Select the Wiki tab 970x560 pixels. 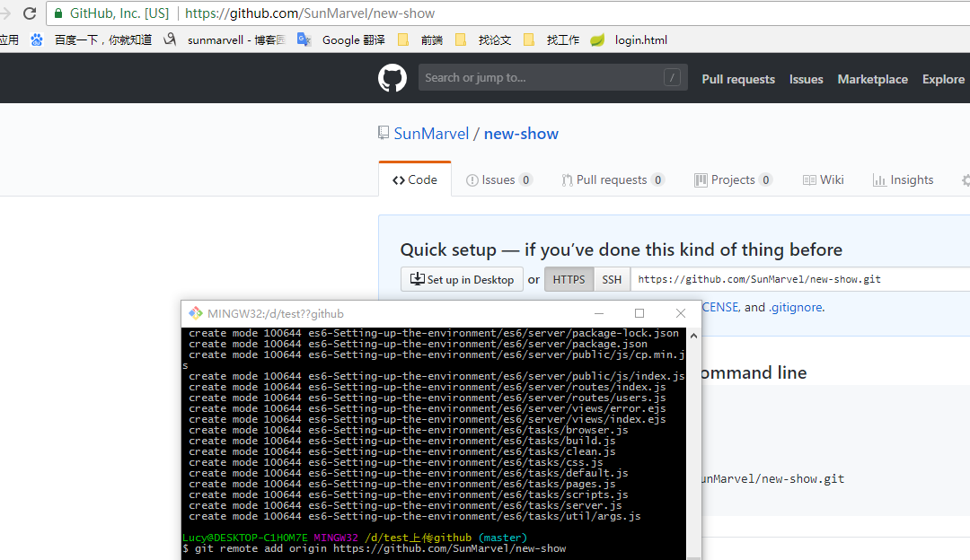coord(824,179)
